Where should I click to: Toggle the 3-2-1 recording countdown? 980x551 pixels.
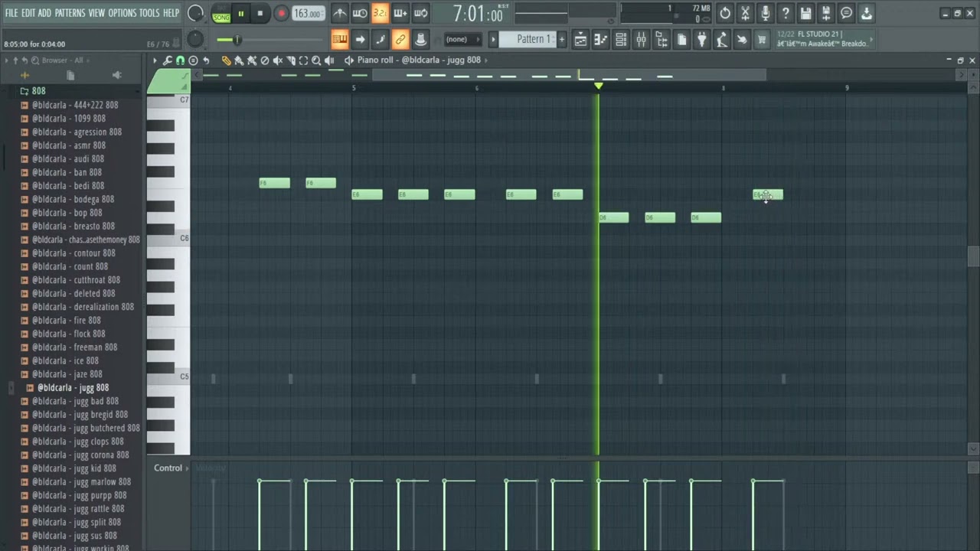[380, 13]
